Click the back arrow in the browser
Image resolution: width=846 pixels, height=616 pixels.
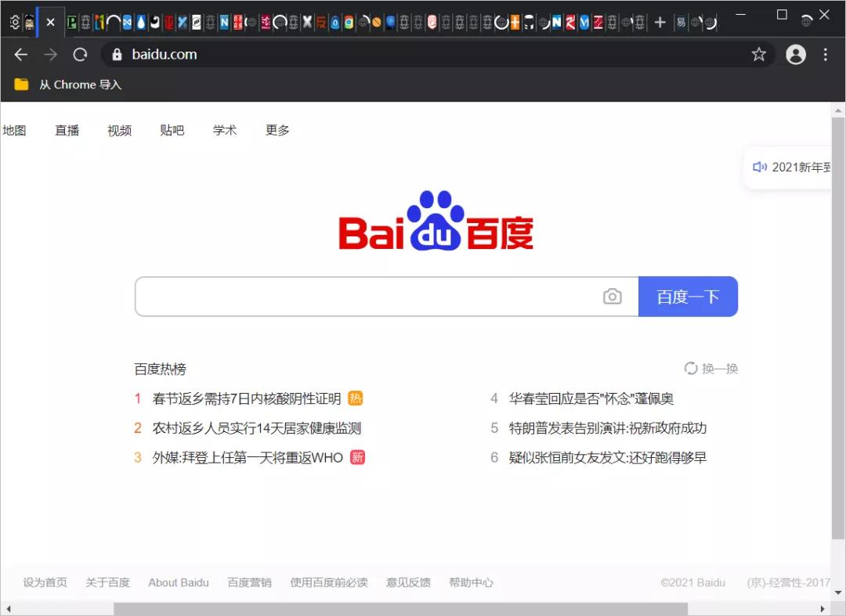click(x=20, y=54)
